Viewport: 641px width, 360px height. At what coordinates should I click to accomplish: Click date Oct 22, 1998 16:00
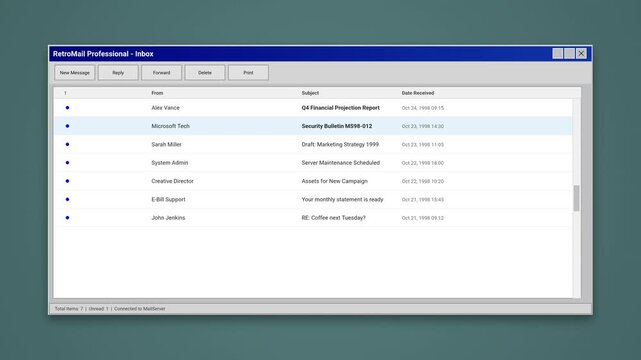point(422,163)
